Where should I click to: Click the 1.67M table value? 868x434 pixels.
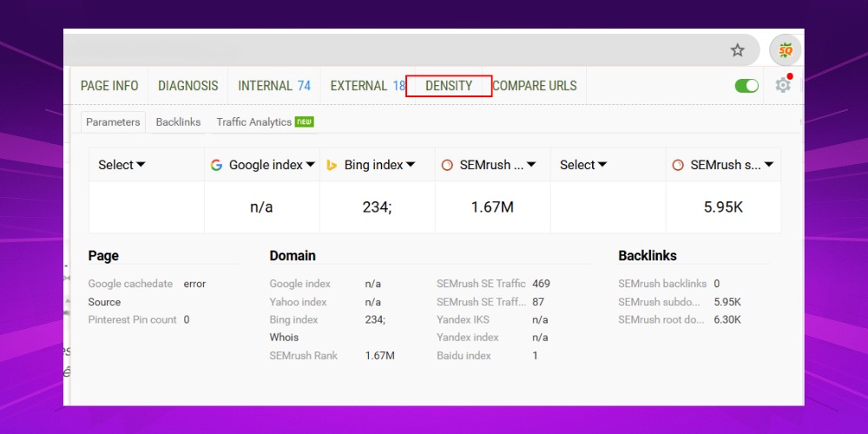492,207
